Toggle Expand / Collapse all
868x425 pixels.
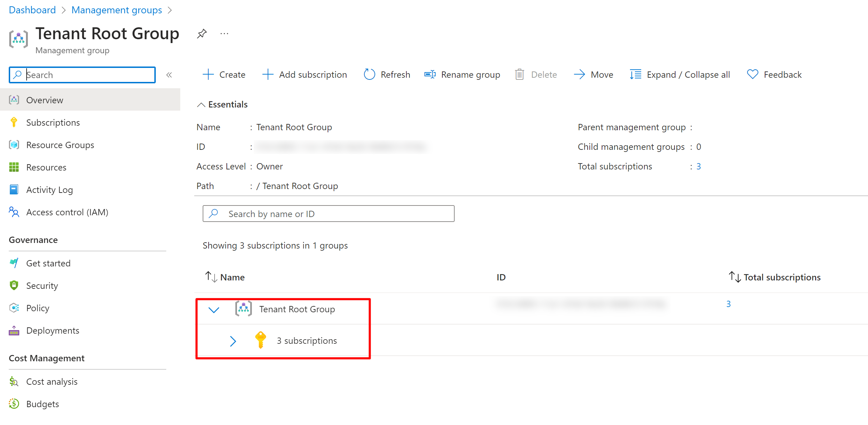coord(680,75)
